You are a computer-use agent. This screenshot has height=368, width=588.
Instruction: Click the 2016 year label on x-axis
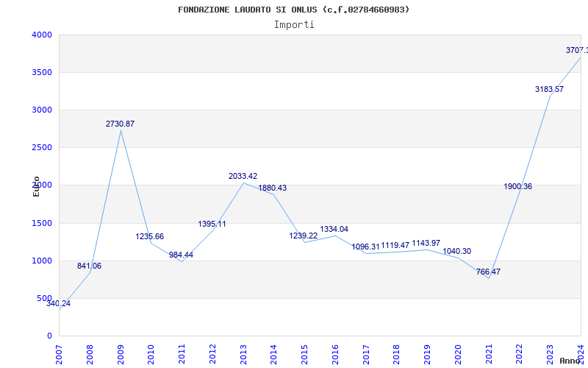point(335,352)
